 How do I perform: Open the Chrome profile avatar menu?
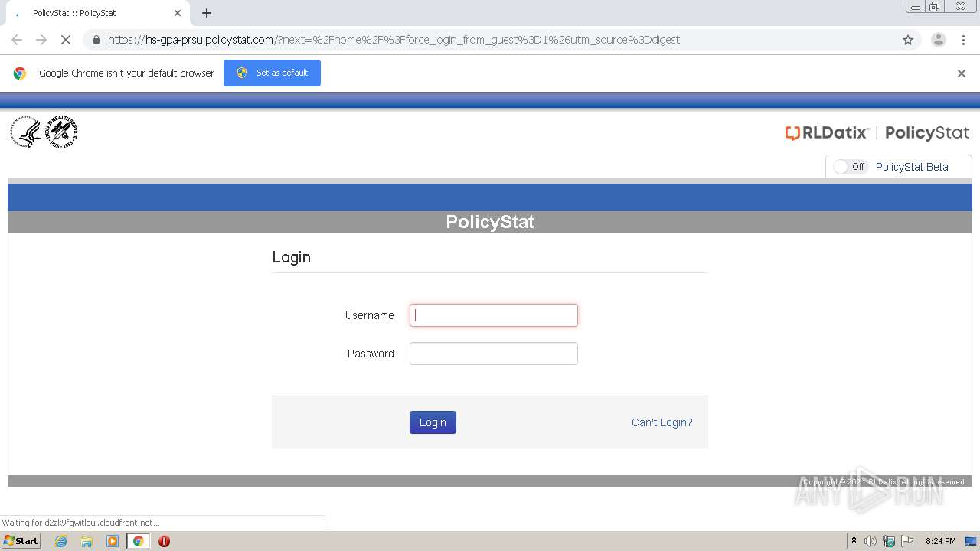coord(938,40)
